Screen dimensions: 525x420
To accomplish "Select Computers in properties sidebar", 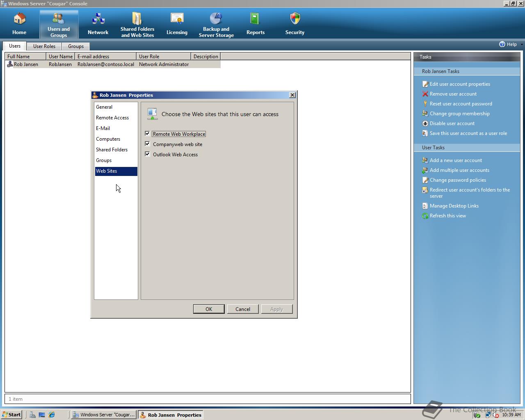I will [x=116, y=139].
